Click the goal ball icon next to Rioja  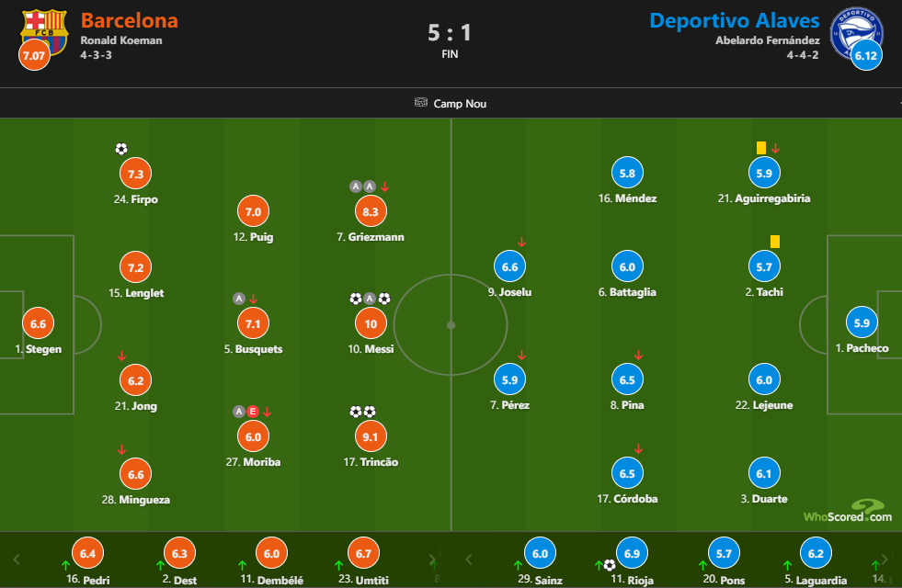[x=610, y=565]
